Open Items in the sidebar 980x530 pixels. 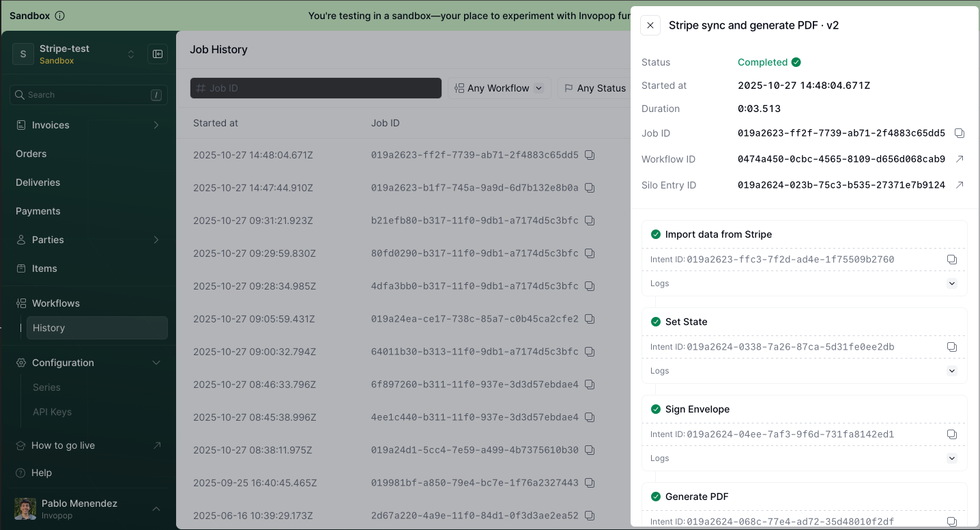tap(44, 268)
